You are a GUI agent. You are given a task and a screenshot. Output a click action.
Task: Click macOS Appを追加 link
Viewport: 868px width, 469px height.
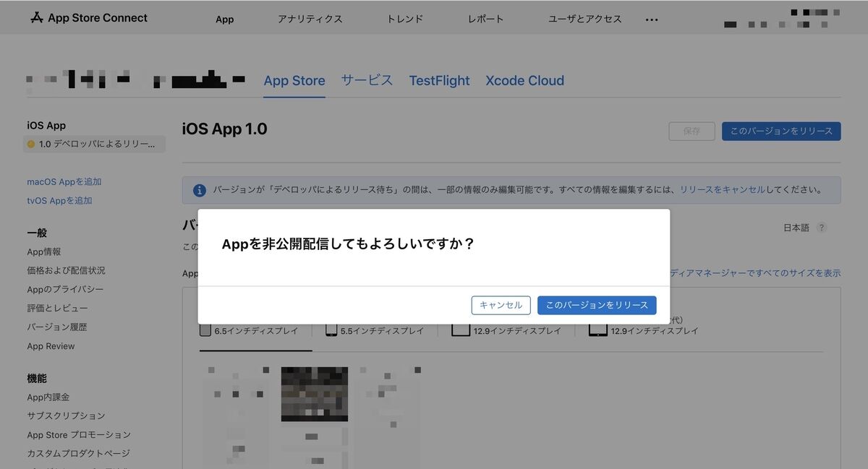(64, 182)
